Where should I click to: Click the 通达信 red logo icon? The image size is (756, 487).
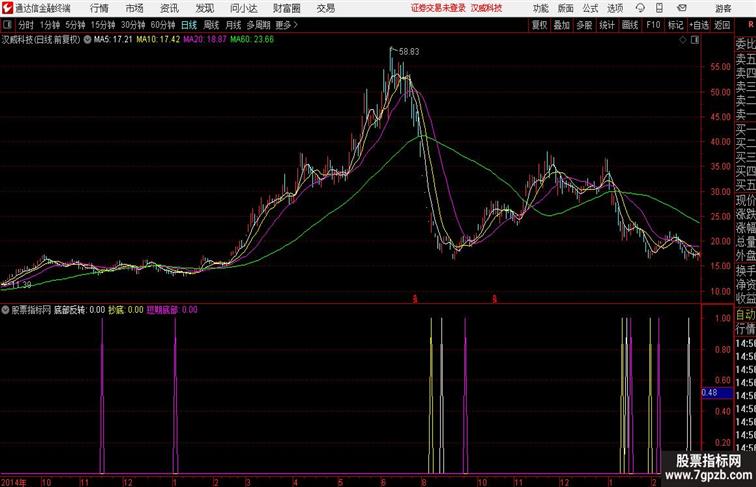coord(7,8)
